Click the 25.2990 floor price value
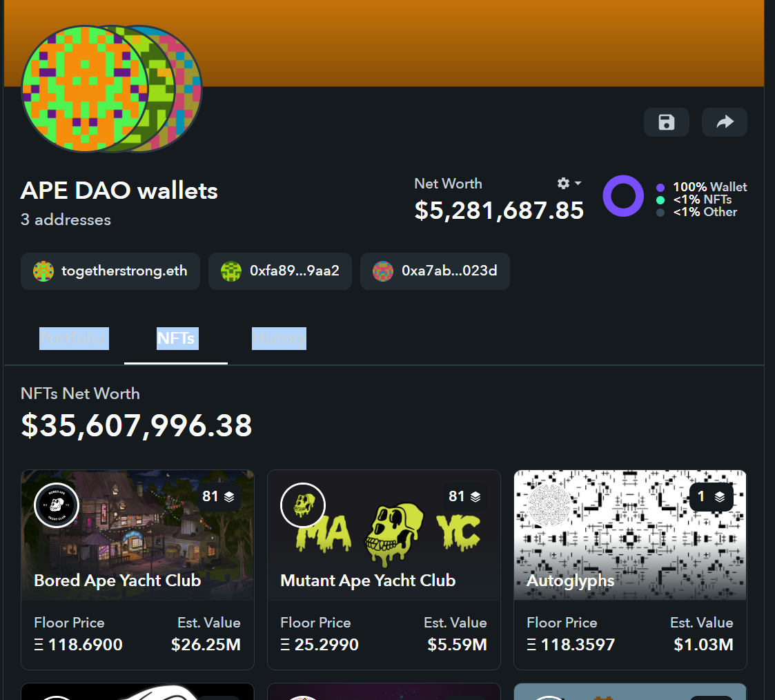 point(320,645)
